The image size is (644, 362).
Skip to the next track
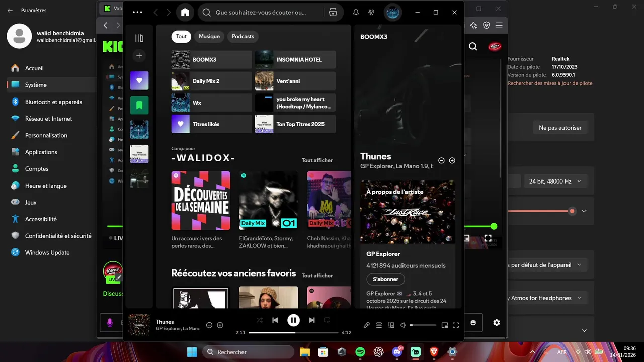coord(311,320)
